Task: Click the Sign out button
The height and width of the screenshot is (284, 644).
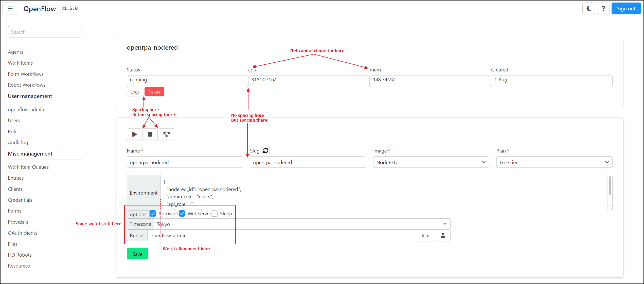Action: click(x=626, y=9)
